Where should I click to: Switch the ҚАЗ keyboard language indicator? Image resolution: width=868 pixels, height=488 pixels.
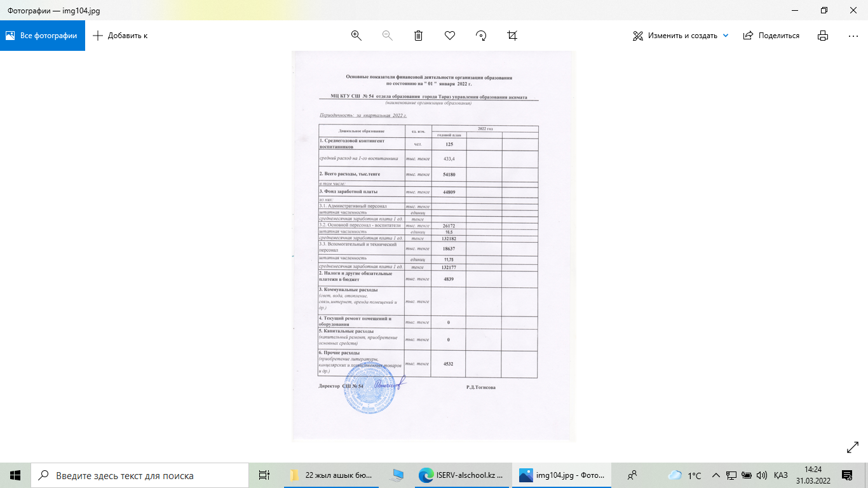click(781, 475)
